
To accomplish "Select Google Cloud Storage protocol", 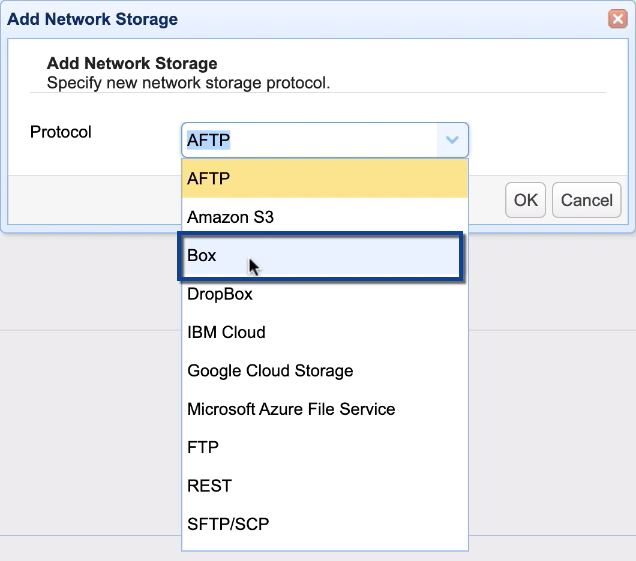I will (x=324, y=371).
